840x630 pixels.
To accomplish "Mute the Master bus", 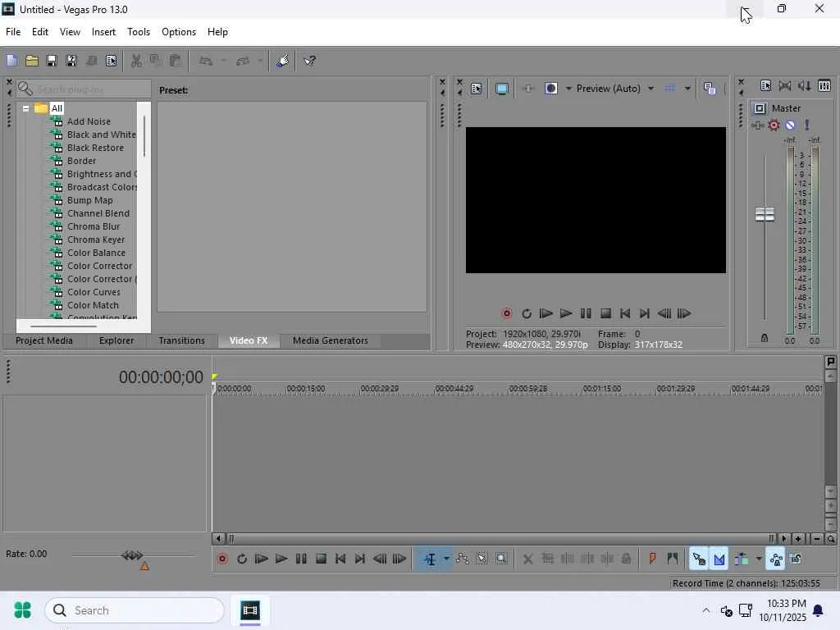I will (x=790, y=126).
